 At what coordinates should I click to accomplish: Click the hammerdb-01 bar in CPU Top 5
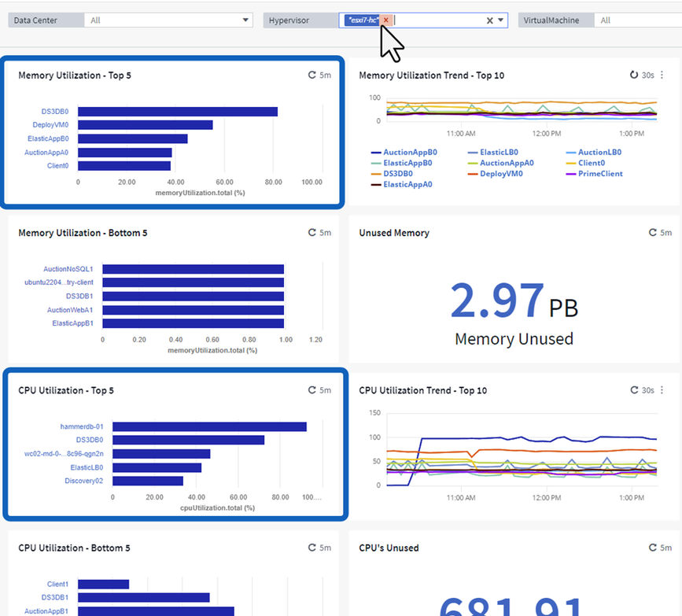tap(210, 426)
